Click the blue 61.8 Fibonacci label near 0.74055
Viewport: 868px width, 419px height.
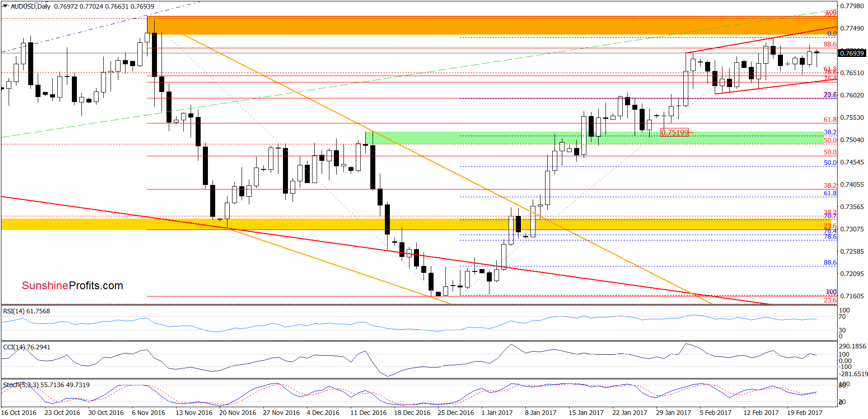(x=830, y=194)
